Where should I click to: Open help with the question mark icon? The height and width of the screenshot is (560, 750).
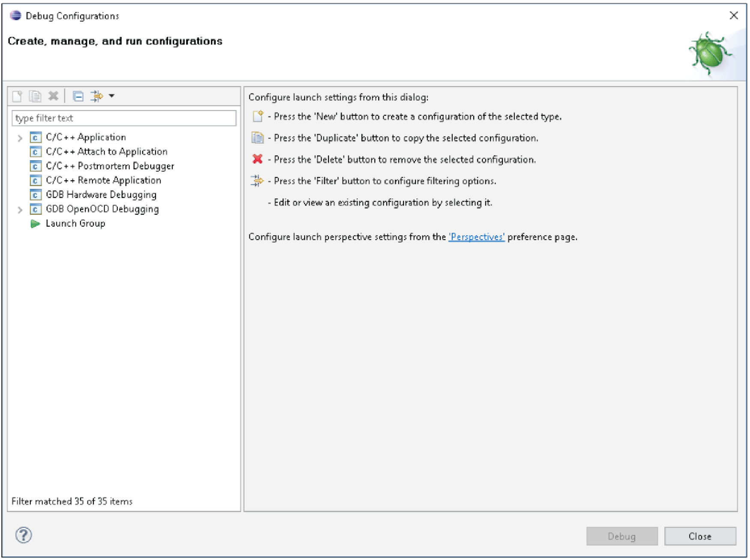[24, 535]
